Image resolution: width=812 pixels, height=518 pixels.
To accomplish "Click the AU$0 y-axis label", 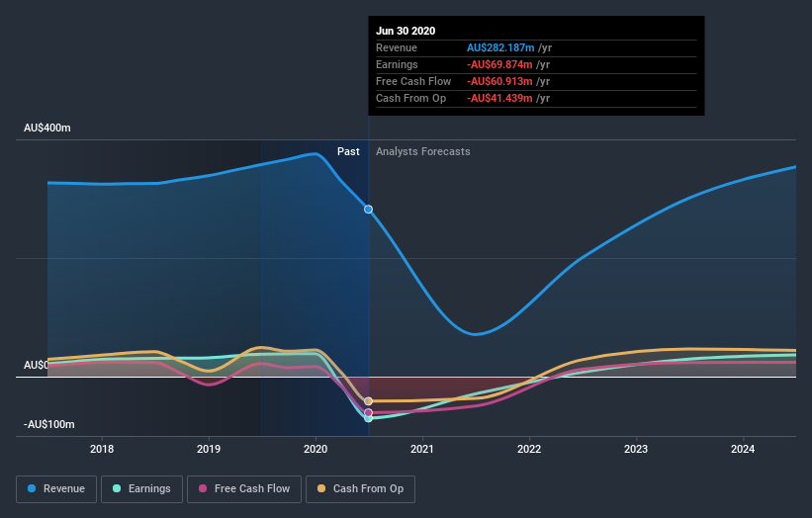I will pos(36,366).
